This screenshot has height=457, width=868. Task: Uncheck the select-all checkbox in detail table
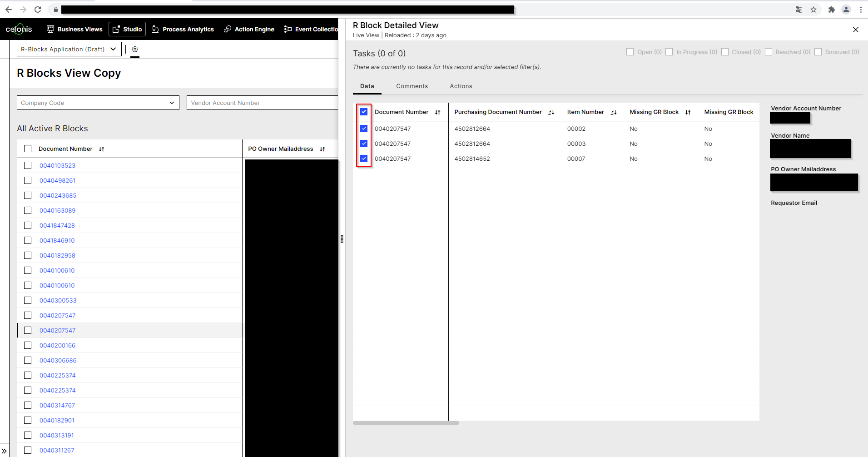364,112
